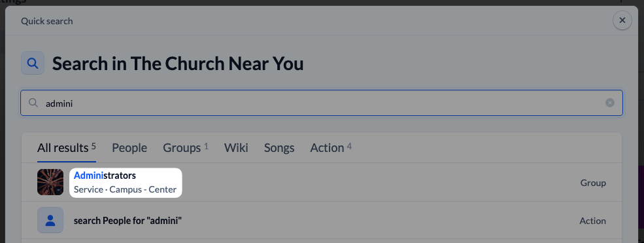644x243 pixels.
Task: Click the "Quick search" dialog title
Action: pyautogui.click(x=47, y=21)
